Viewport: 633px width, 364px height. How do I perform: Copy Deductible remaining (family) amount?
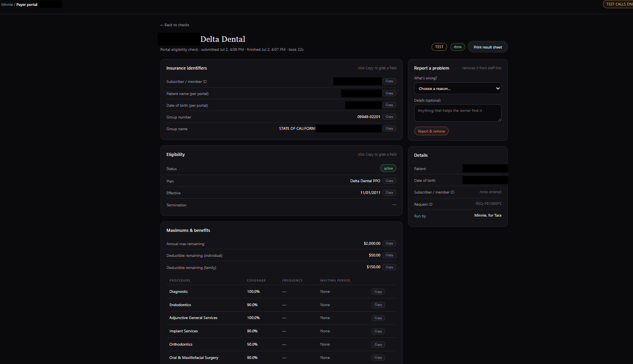tap(389, 267)
